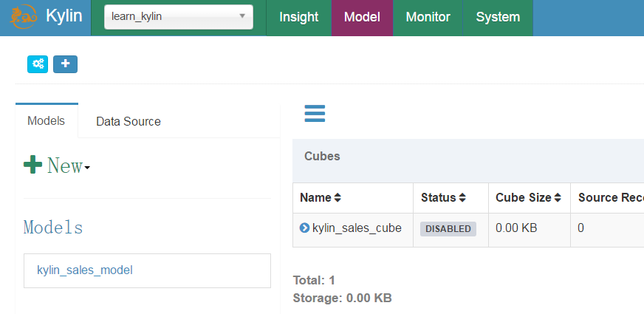Click the Total: 1 text
Screen dimensions: 644x314
(x=314, y=280)
